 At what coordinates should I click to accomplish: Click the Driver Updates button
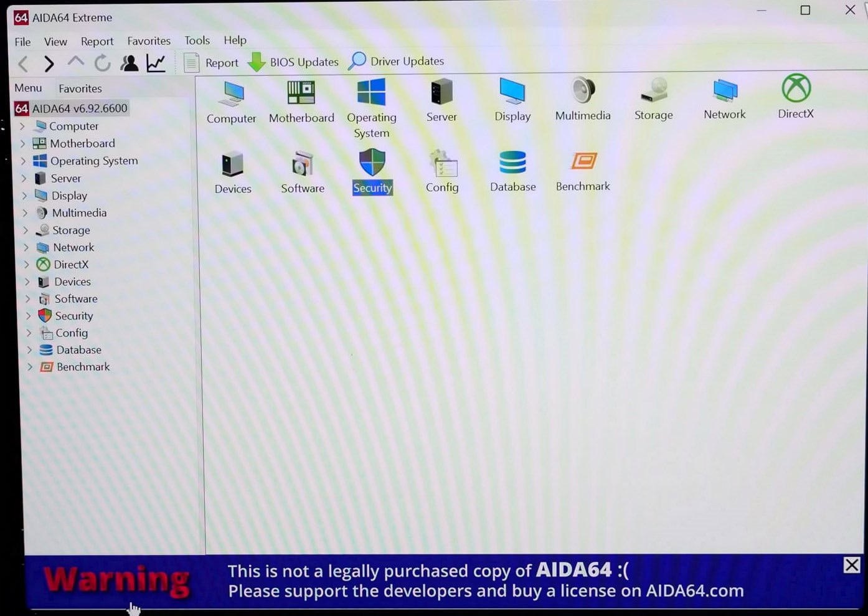tap(396, 61)
